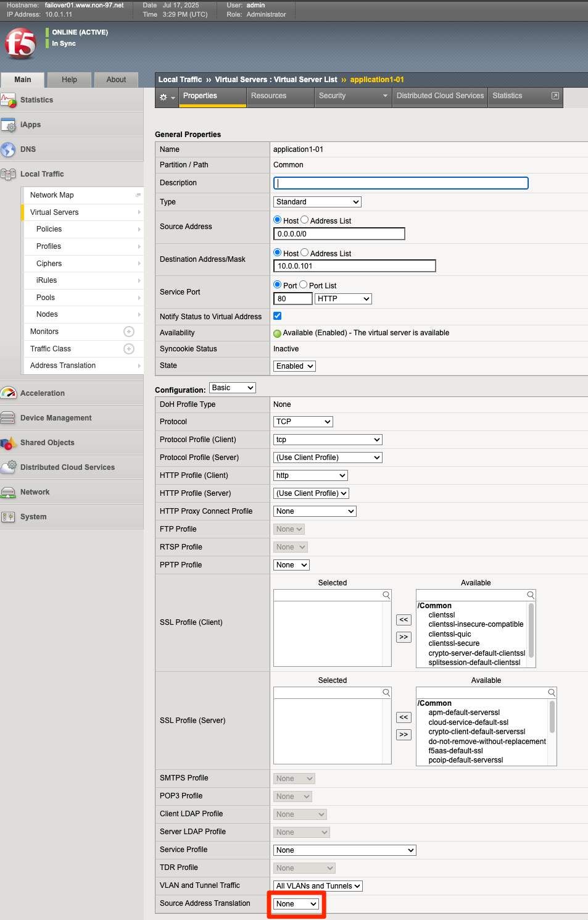Open the HTTP Profile (Client) dropdown
Screen dimensions: 588x920
coord(310,475)
